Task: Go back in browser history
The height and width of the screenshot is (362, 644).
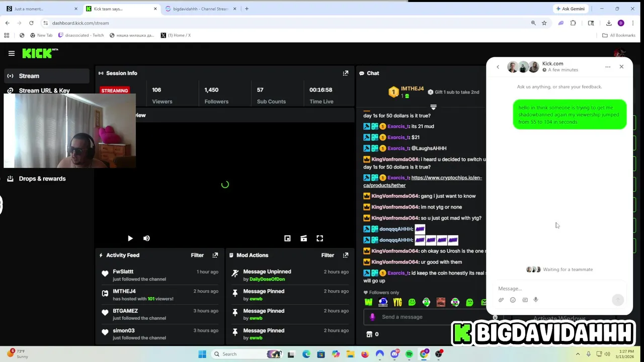Action: pos(7,23)
